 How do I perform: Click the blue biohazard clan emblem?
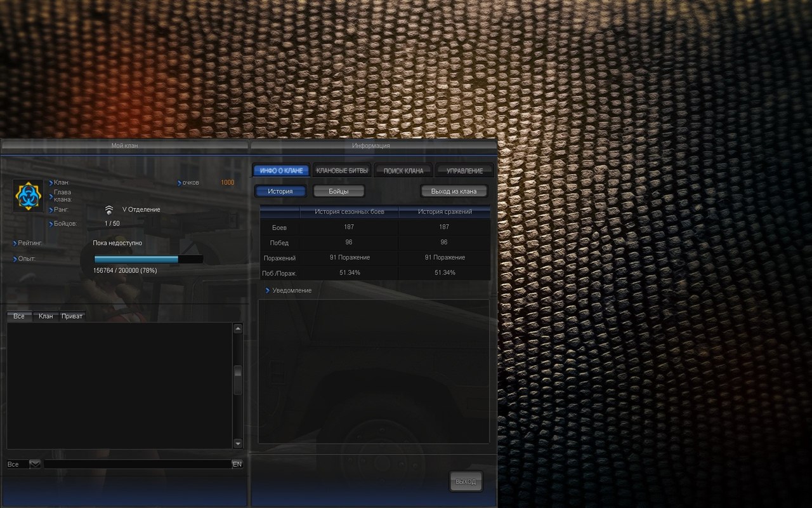pos(29,196)
